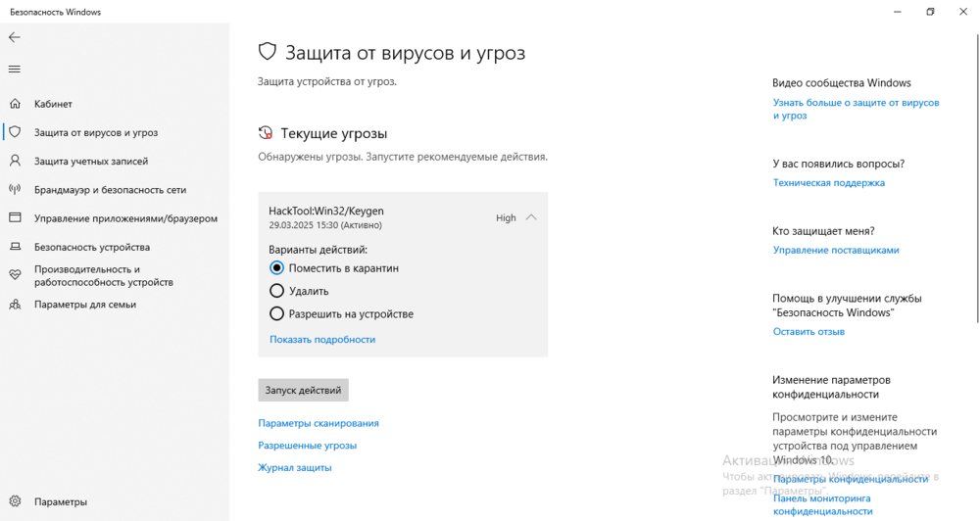Open the Журнал защиты link
980x521 pixels.
[x=295, y=467]
